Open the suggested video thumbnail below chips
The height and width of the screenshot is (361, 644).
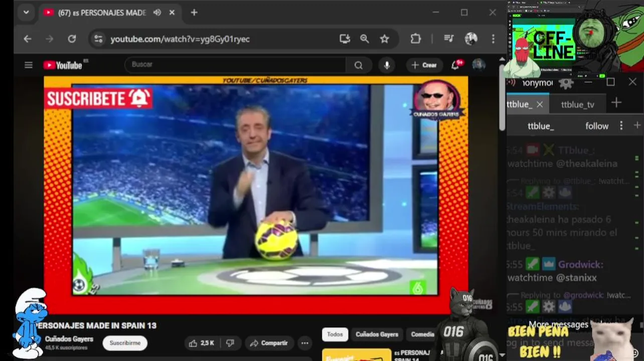tap(357, 354)
